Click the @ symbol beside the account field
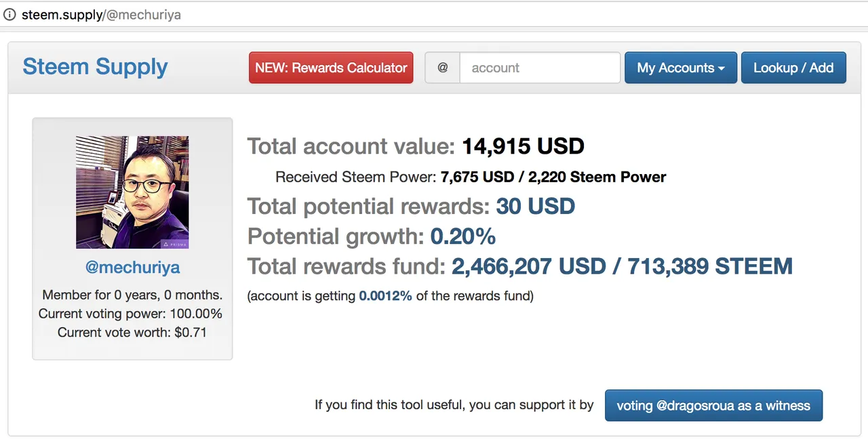This screenshot has width=868, height=443. click(443, 68)
